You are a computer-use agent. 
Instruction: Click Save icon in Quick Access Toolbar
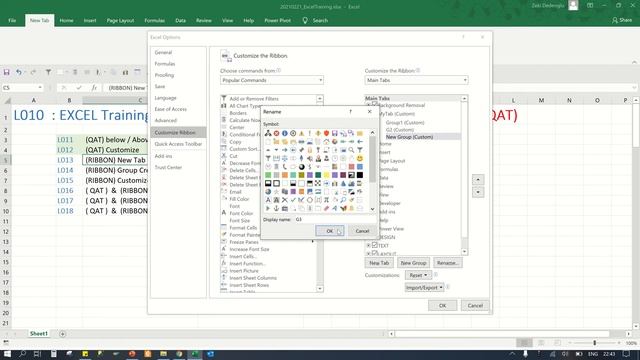coord(6,72)
